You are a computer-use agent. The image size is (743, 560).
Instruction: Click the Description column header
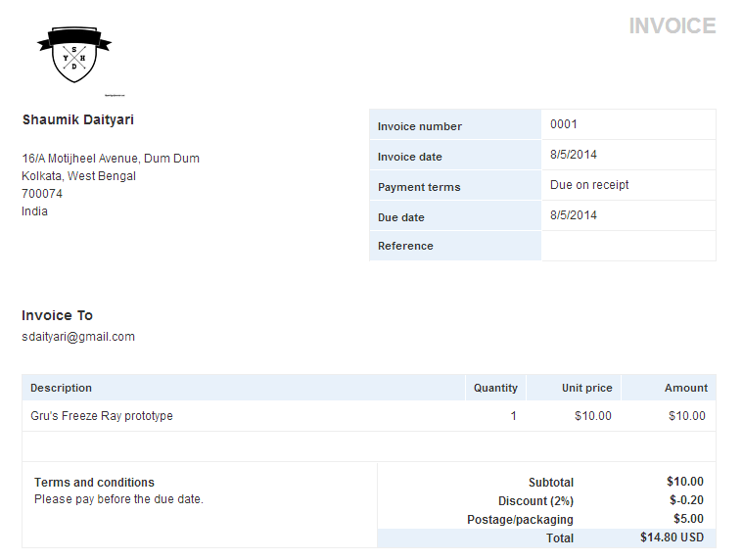(x=62, y=388)
